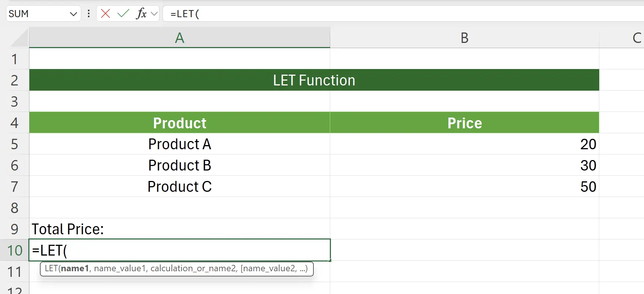Screen dimensions: 644x294
Task: Select column A by its header
Action: pyautogui.click(x=180, y=37)
